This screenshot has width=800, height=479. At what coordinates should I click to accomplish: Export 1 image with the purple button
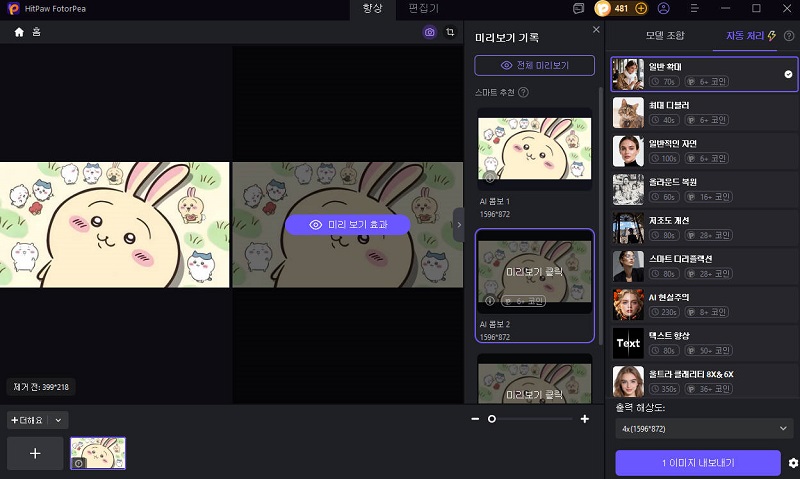(697, 463)
